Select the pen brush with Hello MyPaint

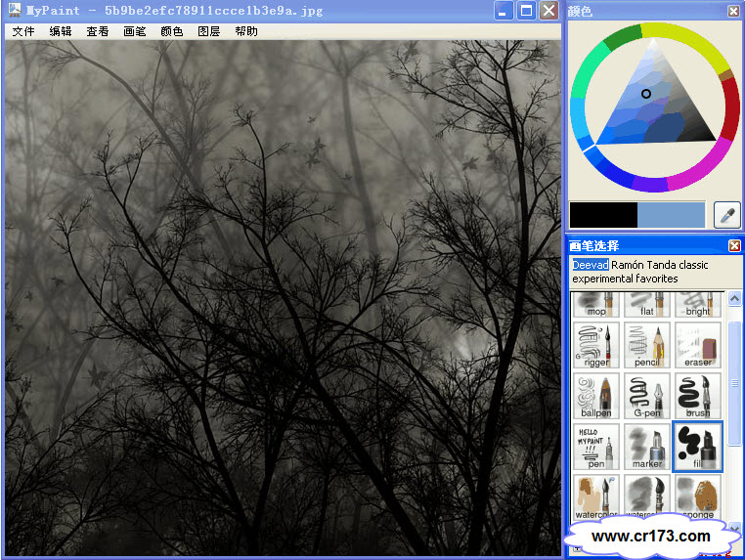click(595, 447)
